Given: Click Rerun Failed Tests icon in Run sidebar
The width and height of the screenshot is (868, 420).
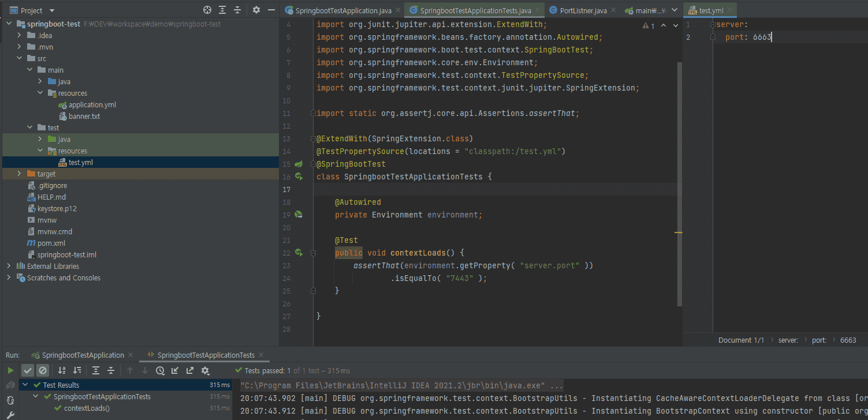Looking at the screenshot, I should pos(10,385).
